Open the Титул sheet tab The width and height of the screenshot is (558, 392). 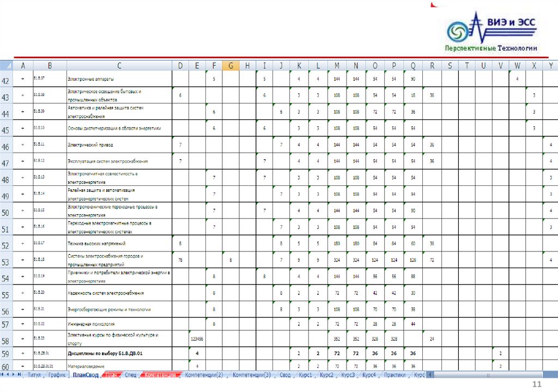[34, 375]
